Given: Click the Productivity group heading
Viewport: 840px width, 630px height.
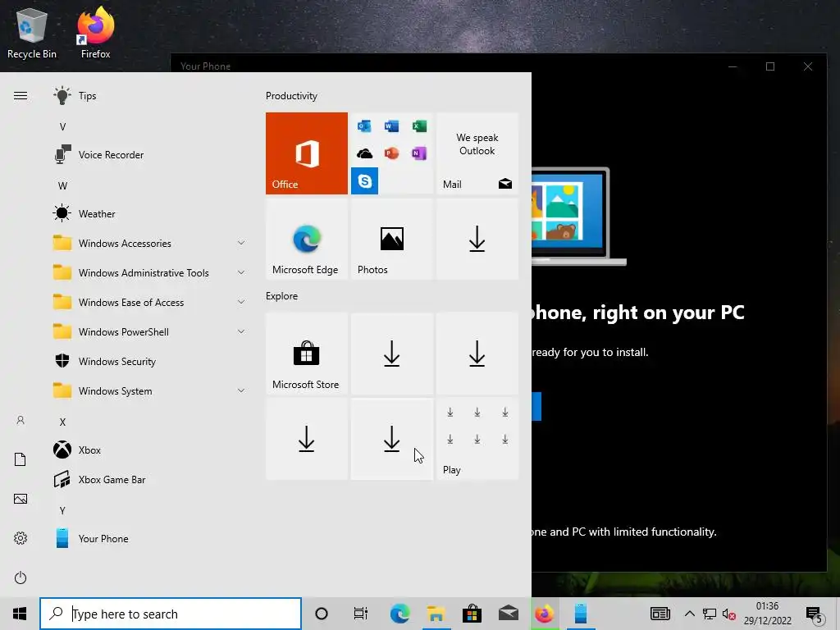Looking at the screenshot, I should pyautogui.click(x=291, y=96).
